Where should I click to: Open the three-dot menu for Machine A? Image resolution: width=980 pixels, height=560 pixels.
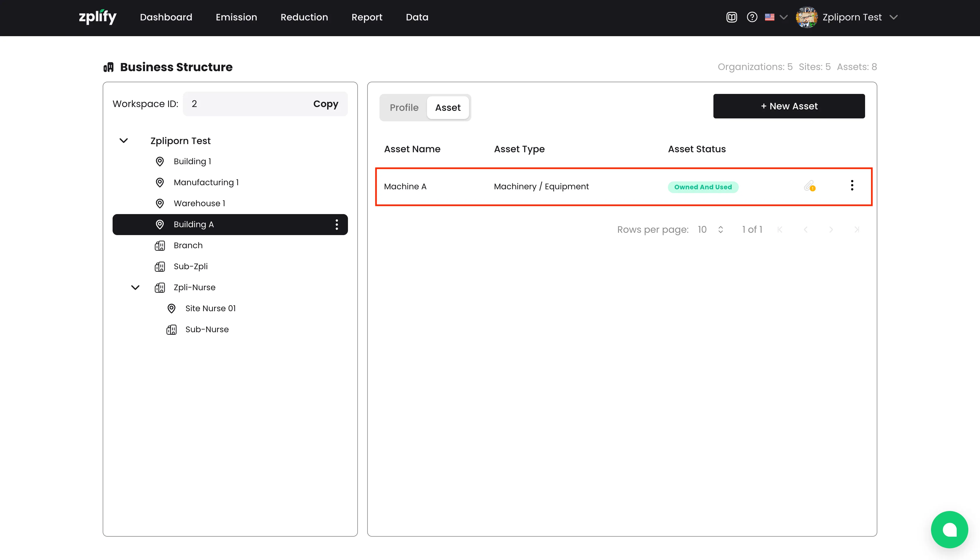[852, 185]
